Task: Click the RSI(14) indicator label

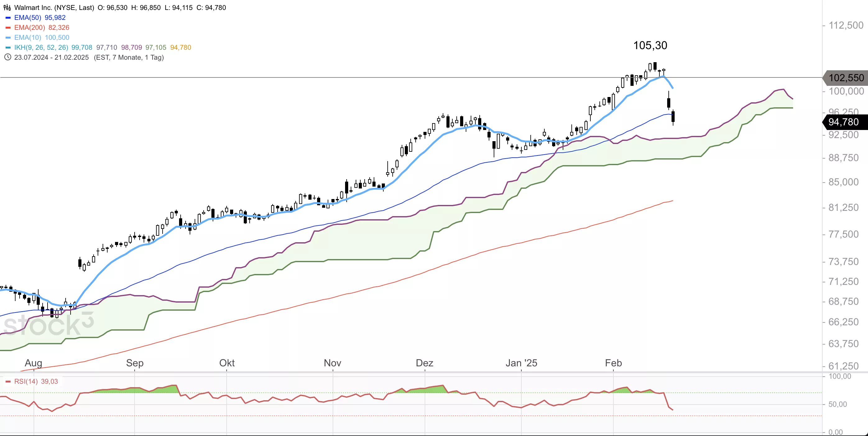Action: [x=26, y=381]
